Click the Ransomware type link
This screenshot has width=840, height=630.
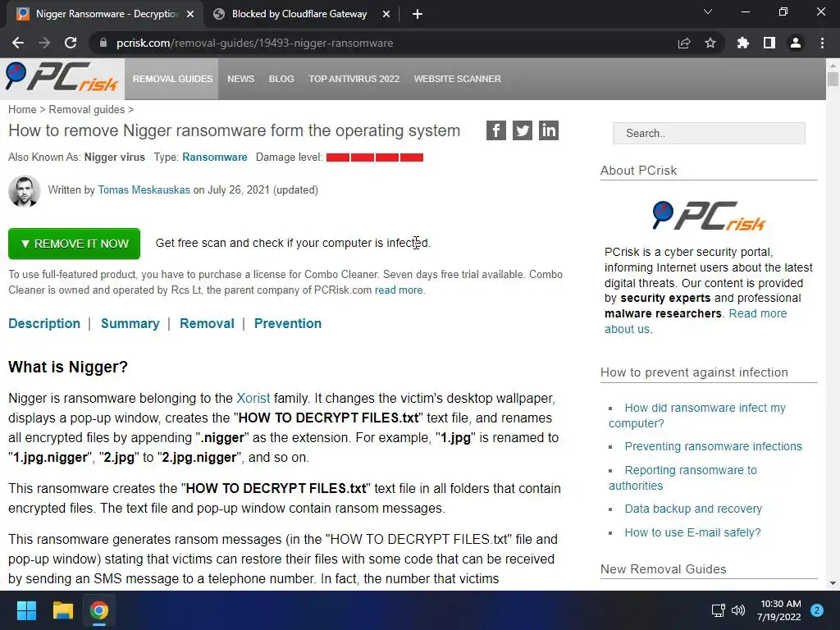tap(215, 157)
